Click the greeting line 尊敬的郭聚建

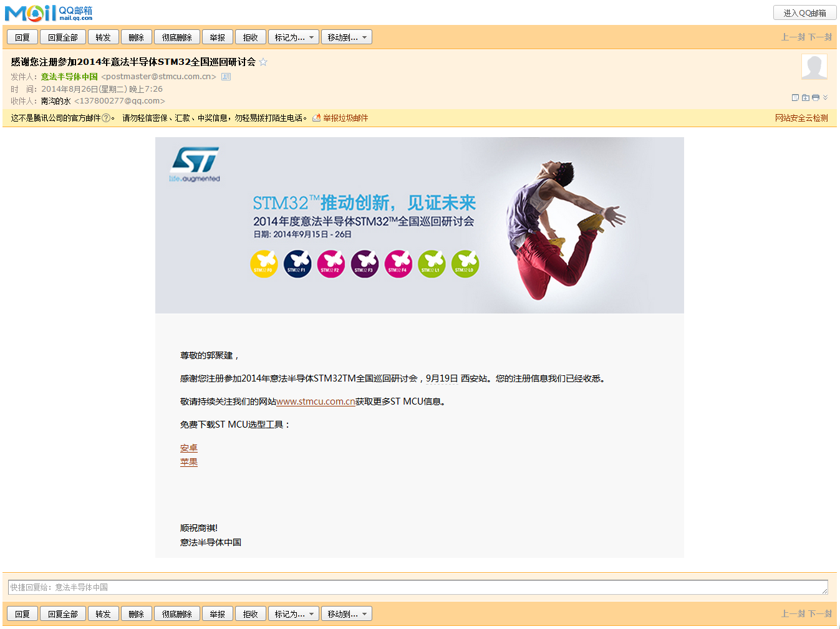(209, 355)
